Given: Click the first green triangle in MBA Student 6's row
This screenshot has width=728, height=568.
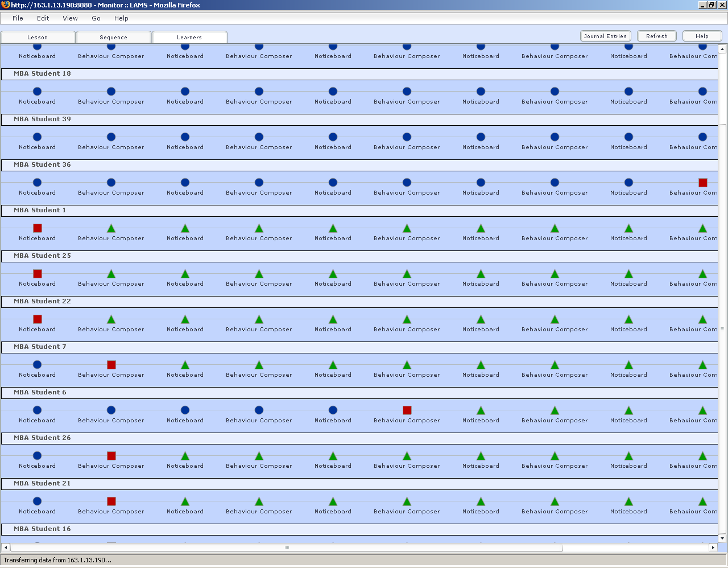Looking at the screenshot, I should 481,410.
